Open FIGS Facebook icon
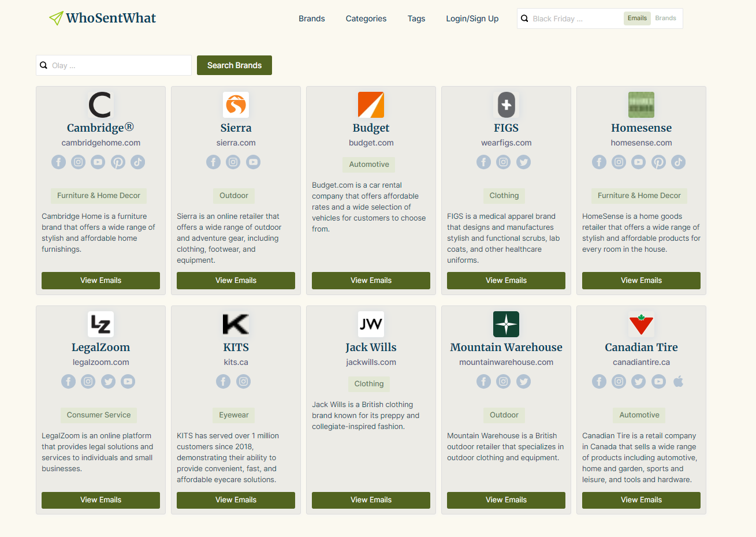756x537 pixels. 484,162
